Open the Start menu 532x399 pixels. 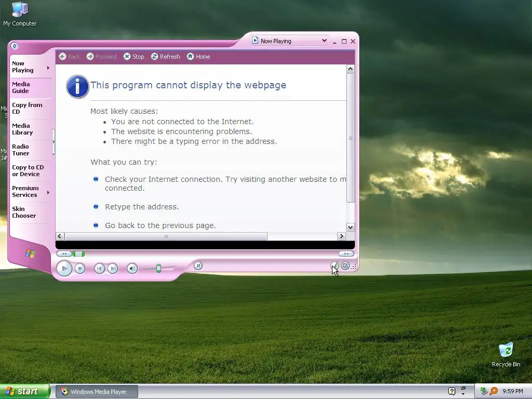pos(25,392)
